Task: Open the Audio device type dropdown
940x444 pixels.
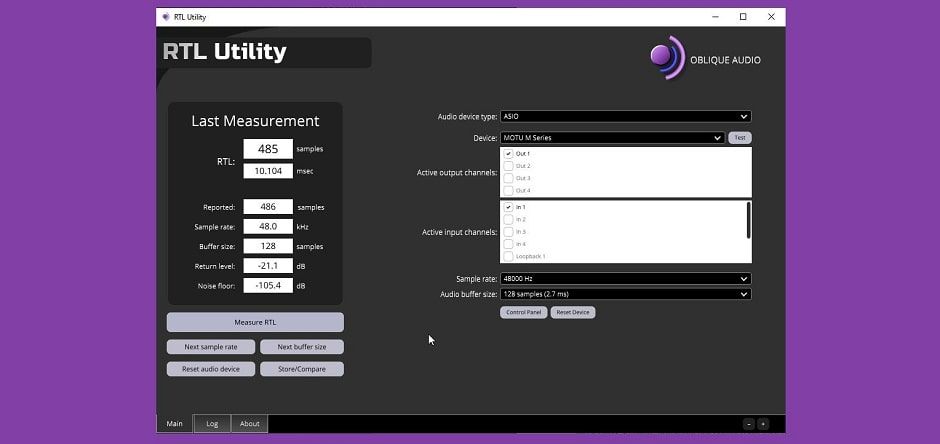Action: pyautogui.click(x=625, y=116)
